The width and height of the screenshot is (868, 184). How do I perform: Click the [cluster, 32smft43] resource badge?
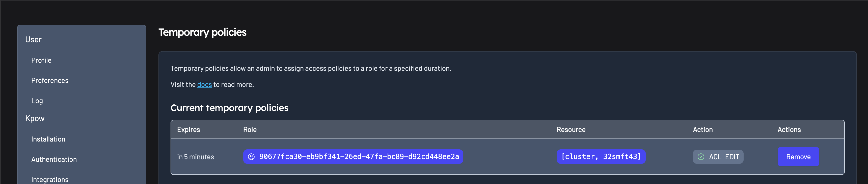point(601,157)
